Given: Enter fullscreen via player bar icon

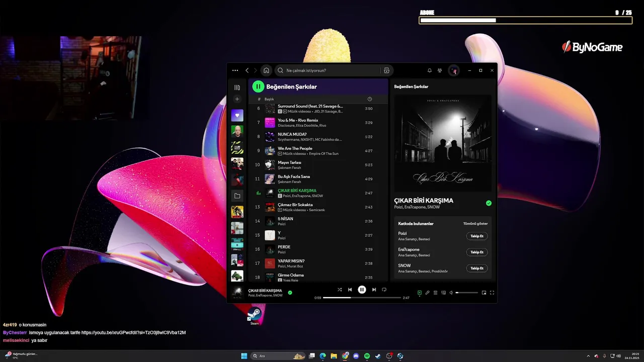Looking at the screenshot, I should pyautogui.click(x=492, y=293).
